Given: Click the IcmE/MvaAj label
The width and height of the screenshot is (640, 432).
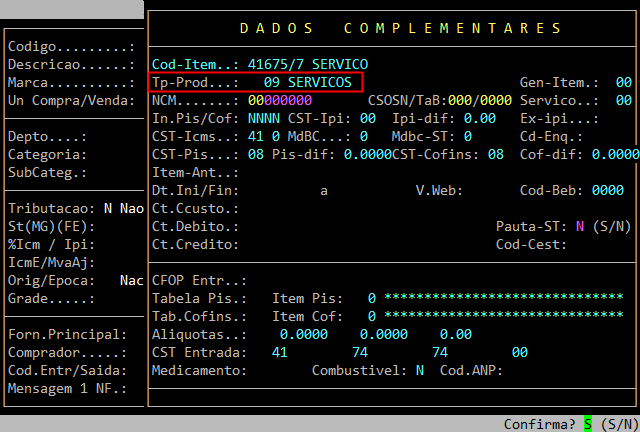Looking at the screenshot, I should coord(51,262).
